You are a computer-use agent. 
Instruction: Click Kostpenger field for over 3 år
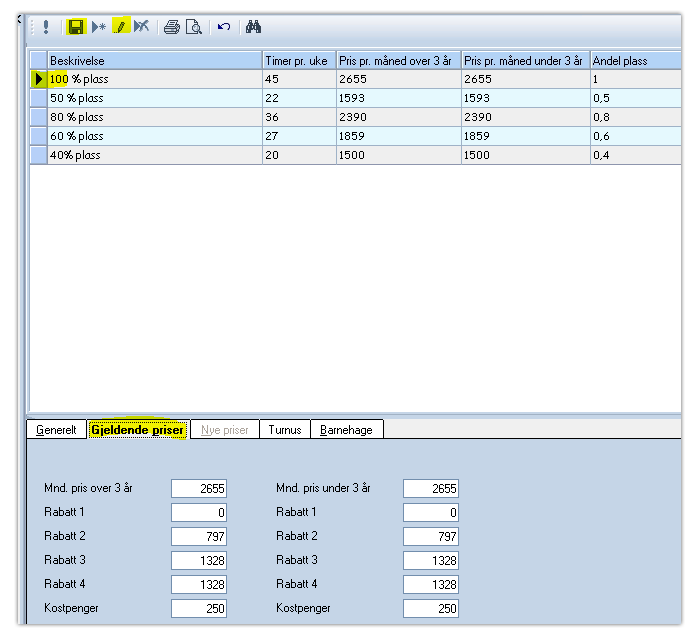199,608
